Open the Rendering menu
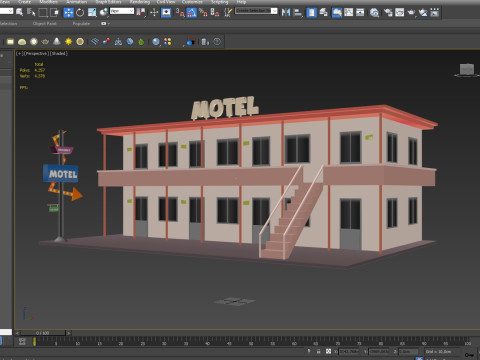 pyautogui.click(x=140, y=2)
